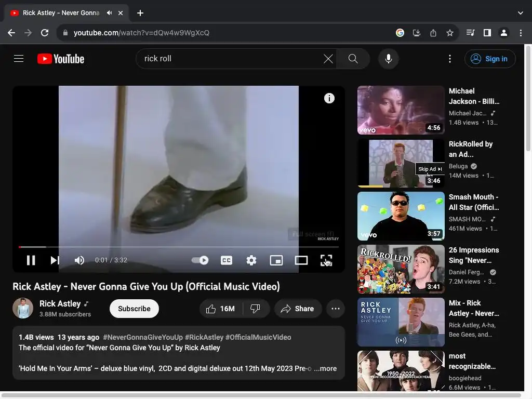Click Sign in button
This screenshot has height=399, width=532.
490,59
